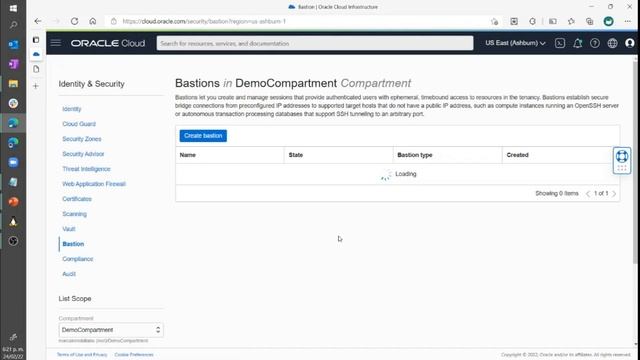Image resolution: width=640 pixels, height=360 pixels.
Task: Open the language globe icon
Action: [612, 43]
